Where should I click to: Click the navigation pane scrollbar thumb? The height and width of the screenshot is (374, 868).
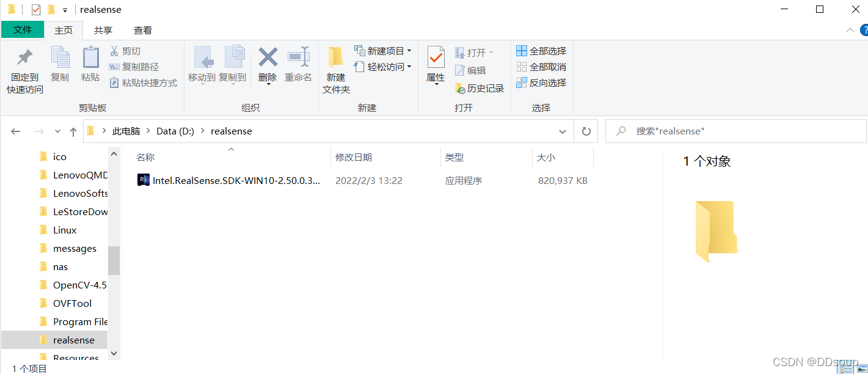114,260
